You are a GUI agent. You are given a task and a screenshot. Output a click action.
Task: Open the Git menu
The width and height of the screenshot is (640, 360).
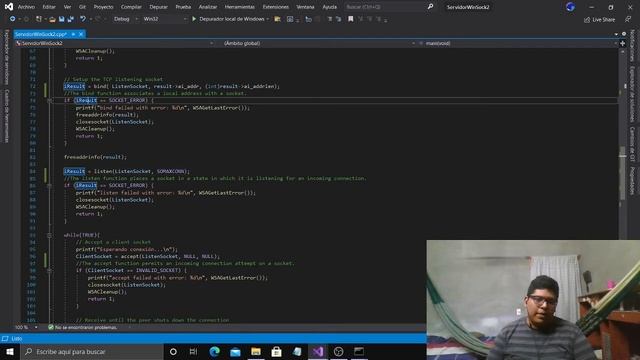click(82, 7)
